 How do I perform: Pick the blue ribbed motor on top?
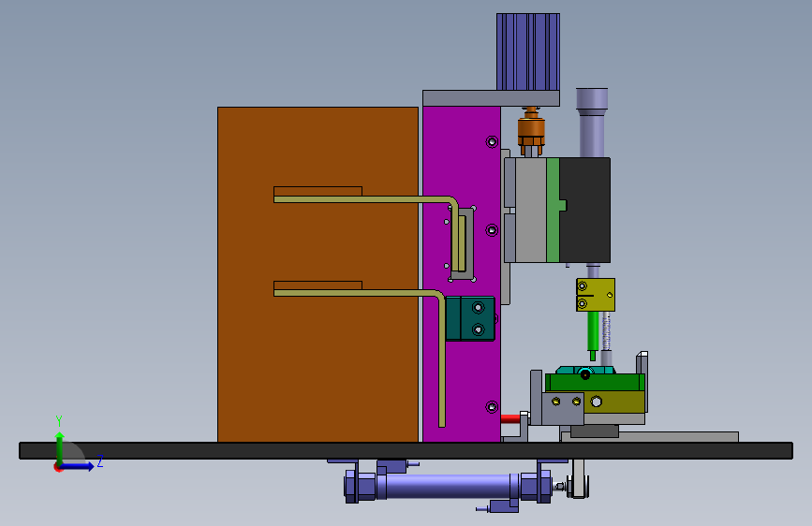(527, 51)
